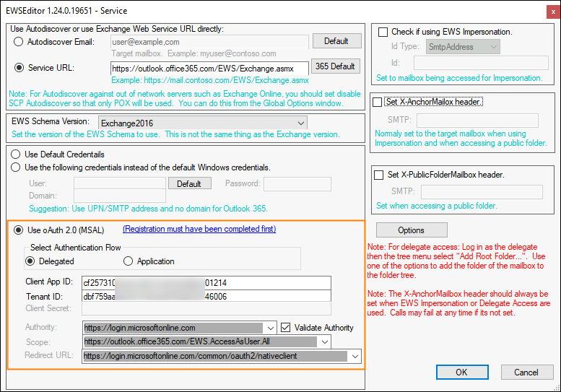Click the Password text box

click(x=297, y=184)
